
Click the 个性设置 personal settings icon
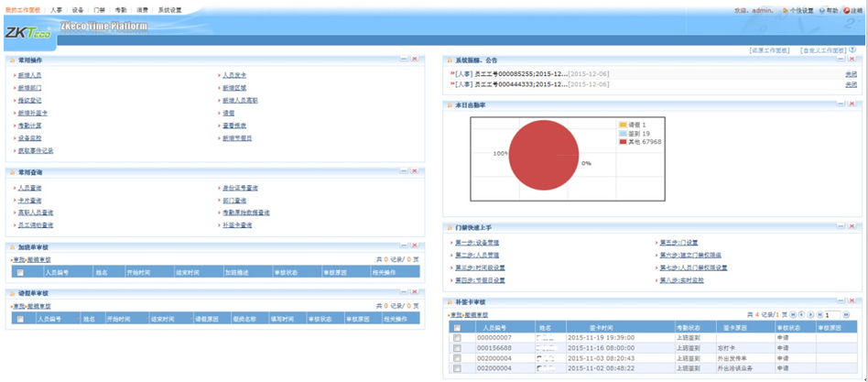pyautogui.click(x=787, y=10)
